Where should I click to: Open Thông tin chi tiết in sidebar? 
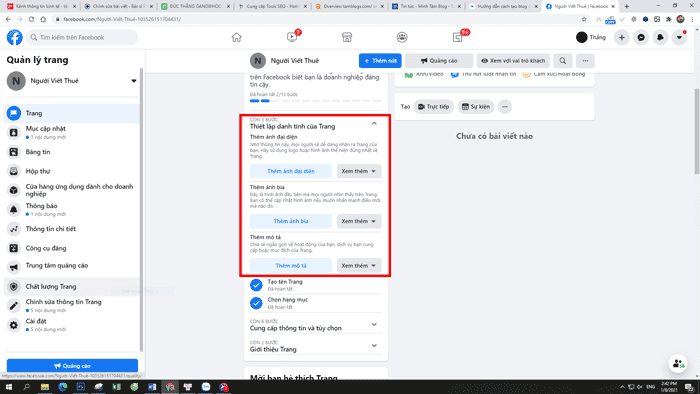pyautogui.click(x=71, y=229)
